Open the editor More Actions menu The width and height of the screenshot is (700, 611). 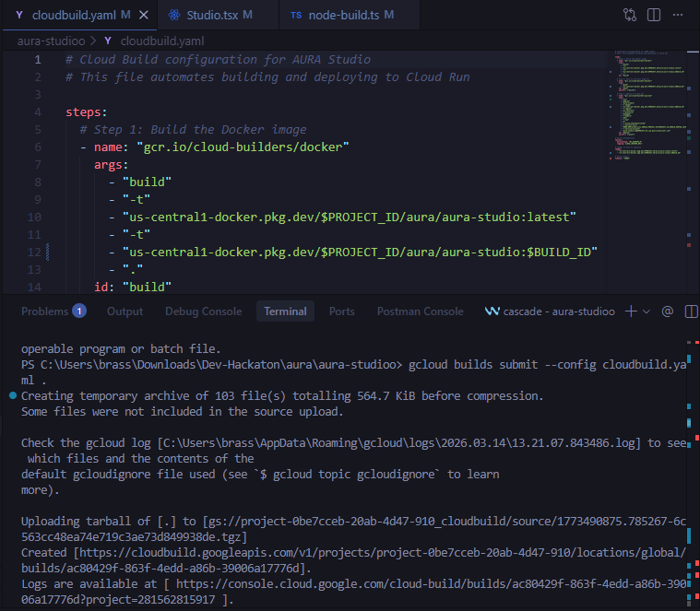[x=678, y=15]
